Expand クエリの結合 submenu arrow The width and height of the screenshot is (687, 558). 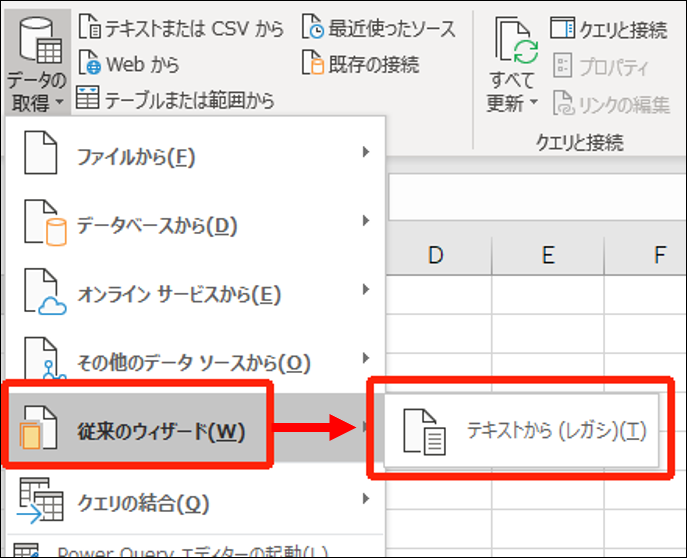(x=366, y=499)
